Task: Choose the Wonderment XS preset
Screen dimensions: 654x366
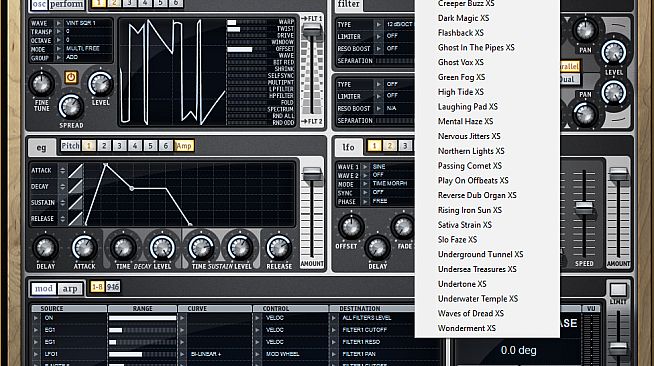Action: 467,328
